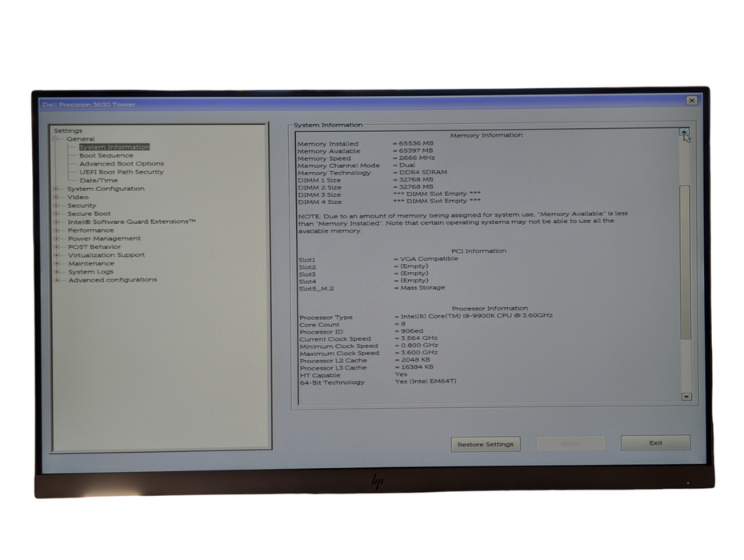This screenshot has width=744, height=560.
Task: Click plus icon beside Secure Boot
Action: (x=56, y=214)
